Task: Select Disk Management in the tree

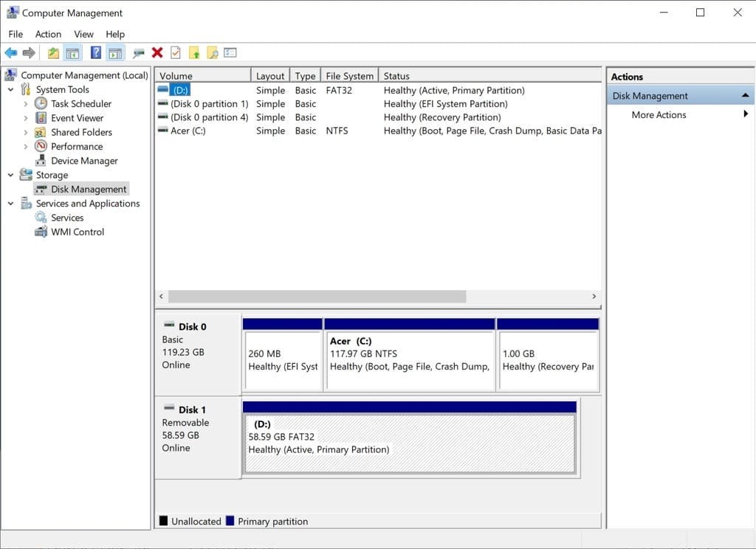Action: tap(89, 189)
